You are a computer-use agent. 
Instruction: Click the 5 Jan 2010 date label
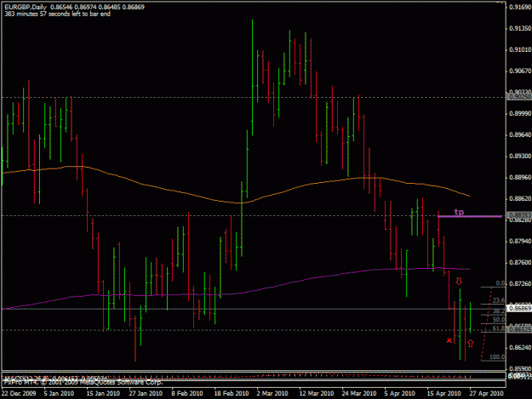(59, 393)
